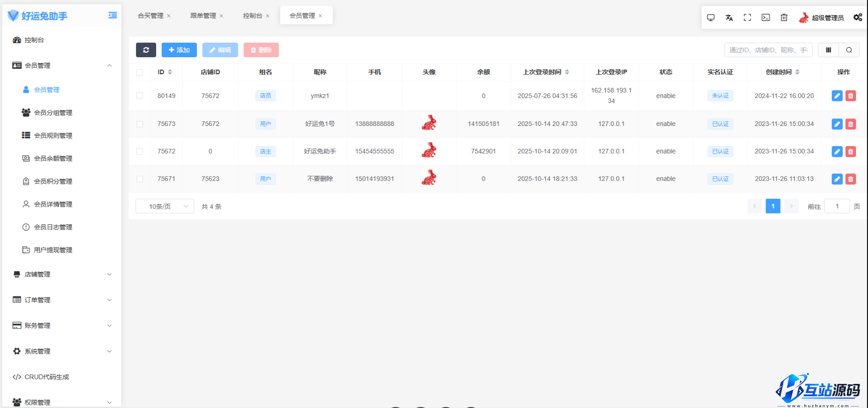Open 会员分组管理 in the sidebar
Image resolution: width=868 pixels, height=408 pixels.
click(x=62, y=113)
